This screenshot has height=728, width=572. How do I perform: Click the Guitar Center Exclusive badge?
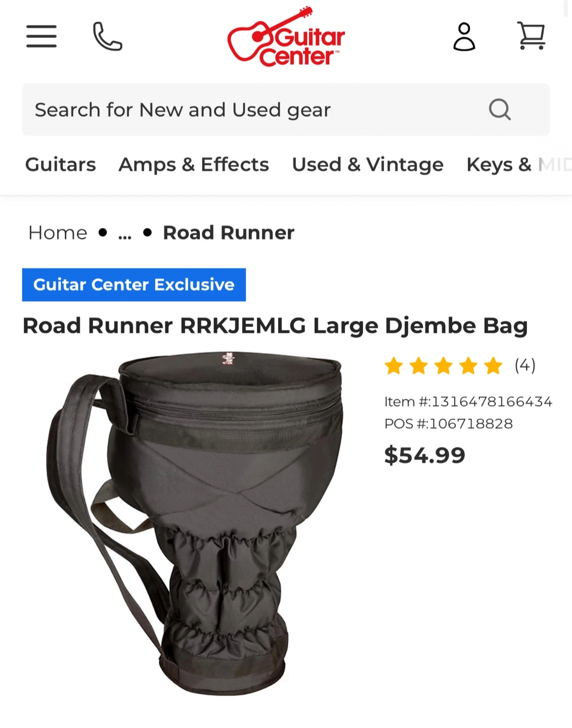pyautogui.click(x=134, y=285)
